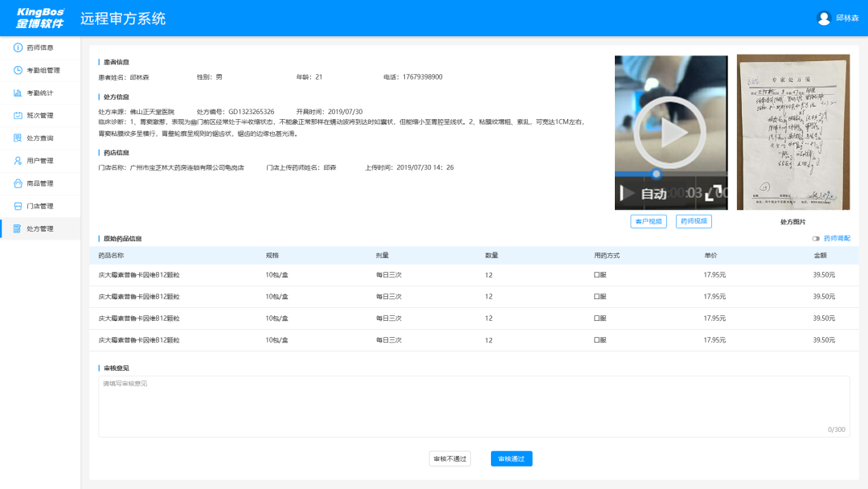Viewport: 868px width, 489px height.
Task: Switch to 药师视频
Action: click(694, 221)
